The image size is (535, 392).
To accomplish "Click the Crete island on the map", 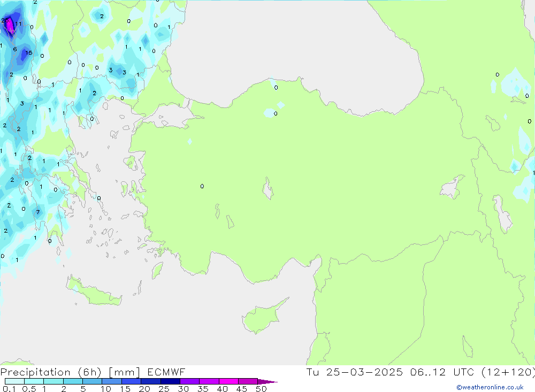I will coord(94,293).
